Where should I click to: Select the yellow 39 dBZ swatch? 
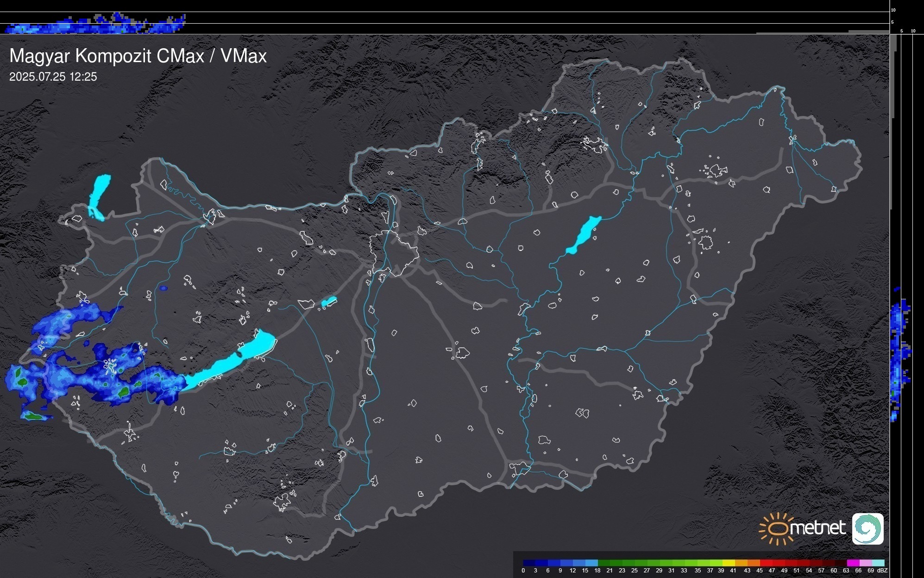coord(729,563)
